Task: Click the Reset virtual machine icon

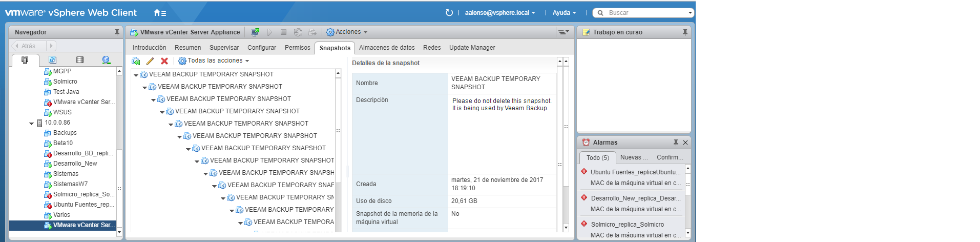Action: click(298, 32)
